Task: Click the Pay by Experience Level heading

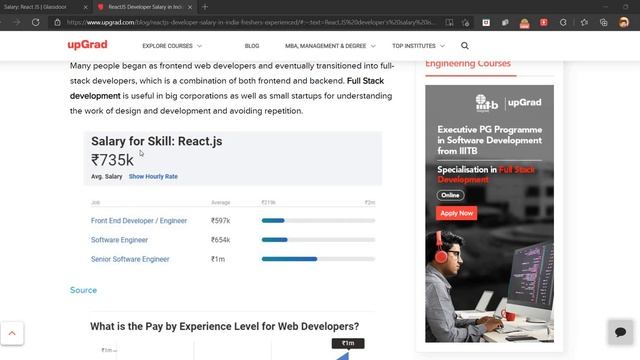Action: [x=224, y=327]
